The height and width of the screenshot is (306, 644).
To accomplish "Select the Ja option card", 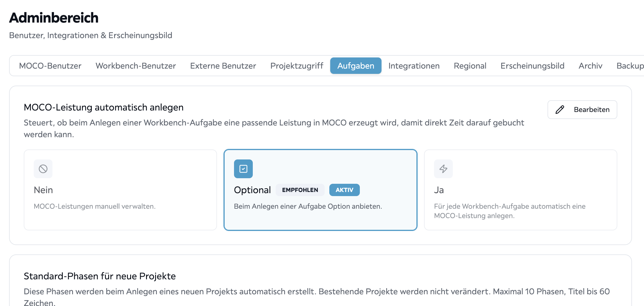I will (521, 190).
